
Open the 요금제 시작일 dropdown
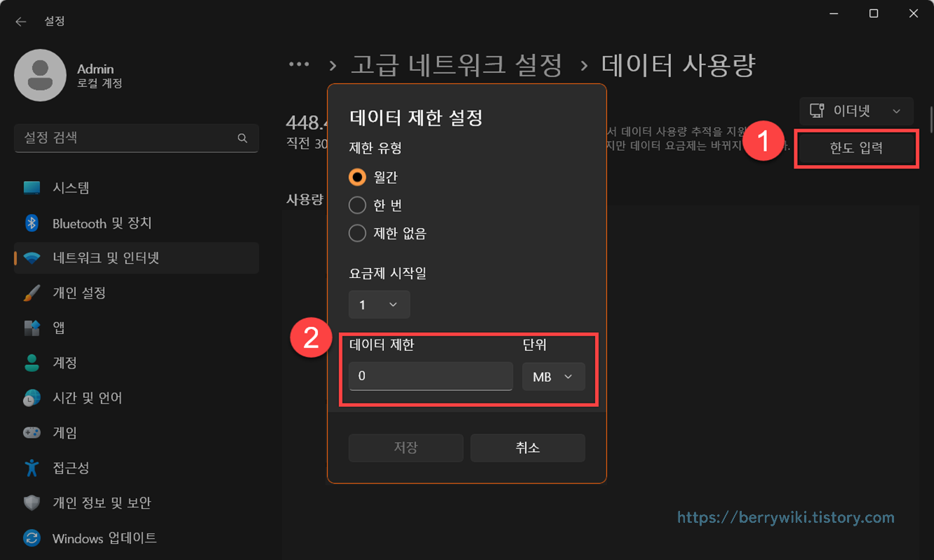coord(379,305)
